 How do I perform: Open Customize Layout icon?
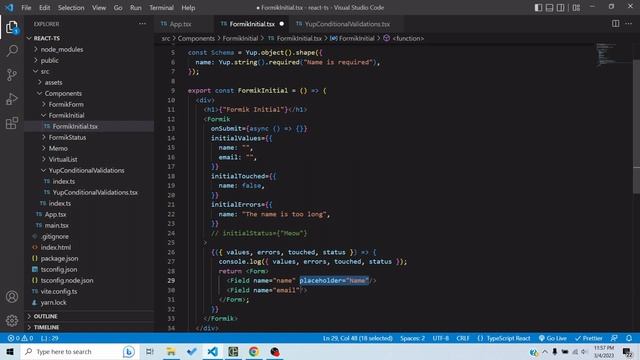[576, 7]
